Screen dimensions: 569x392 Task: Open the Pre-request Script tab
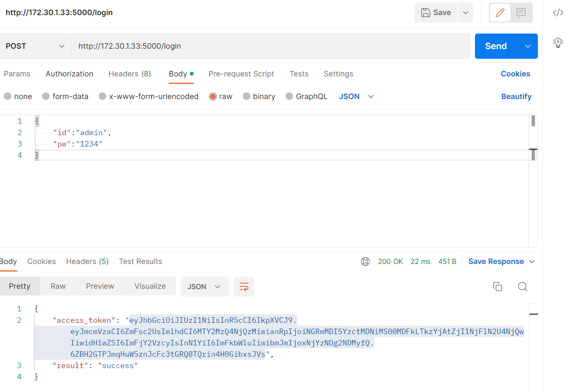[241, 74]
